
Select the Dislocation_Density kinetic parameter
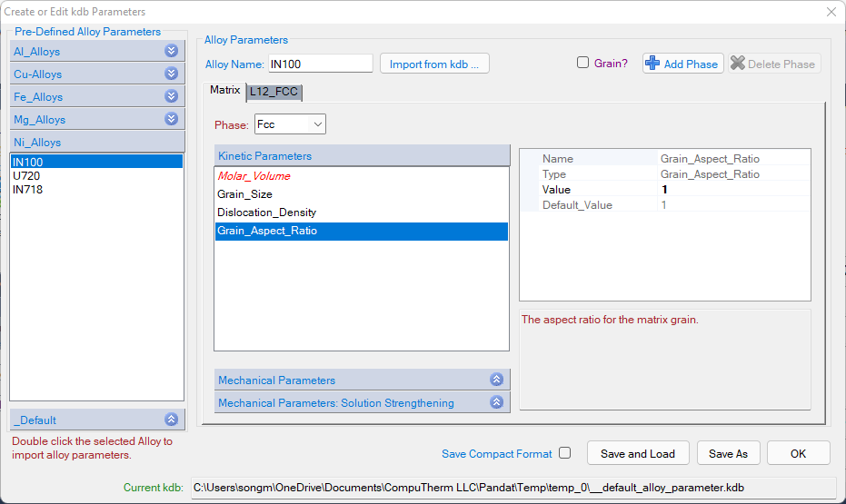coord(266,212)
